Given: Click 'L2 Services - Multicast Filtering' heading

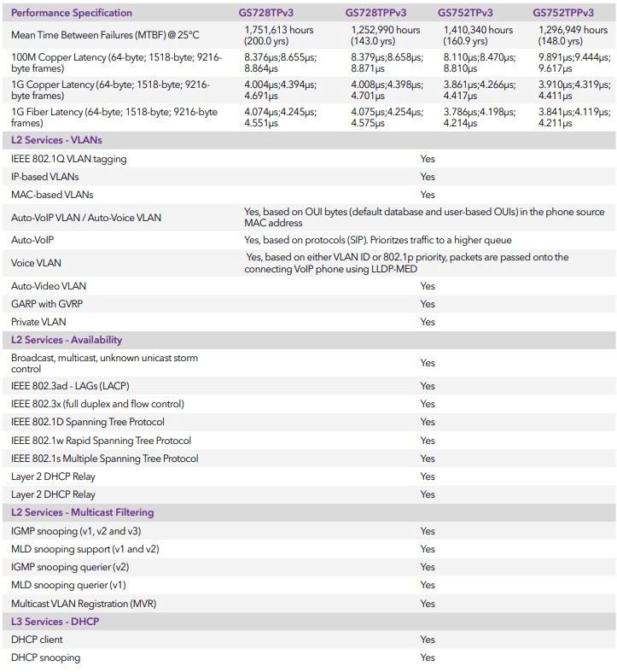Looking at the screenshot, I should click(83, 512).
